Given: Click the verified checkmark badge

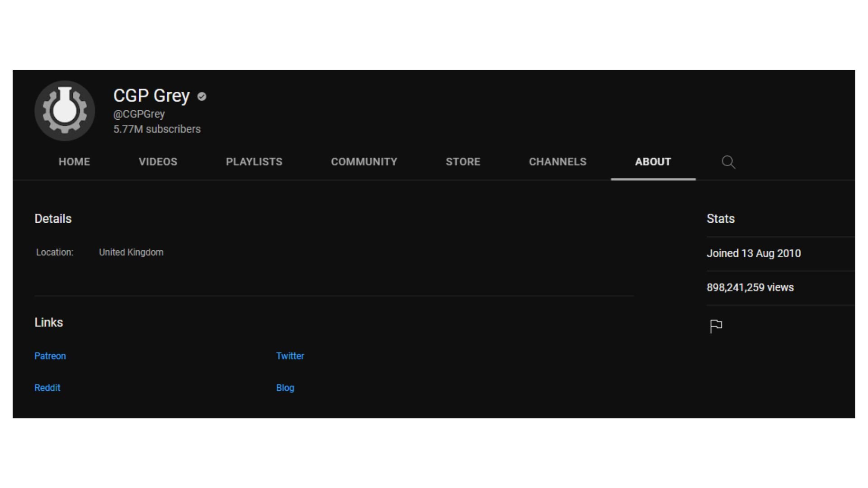Looking at the screenshot, I should [x=202, y=96].
